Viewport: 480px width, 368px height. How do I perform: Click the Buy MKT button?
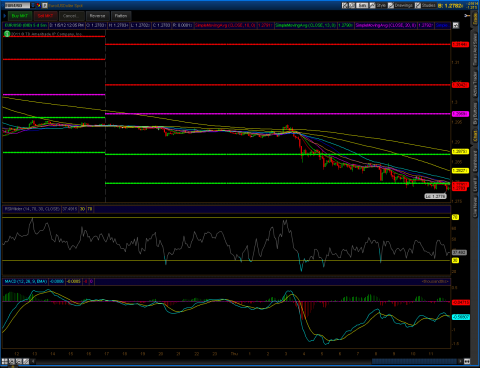pos(20,16)
